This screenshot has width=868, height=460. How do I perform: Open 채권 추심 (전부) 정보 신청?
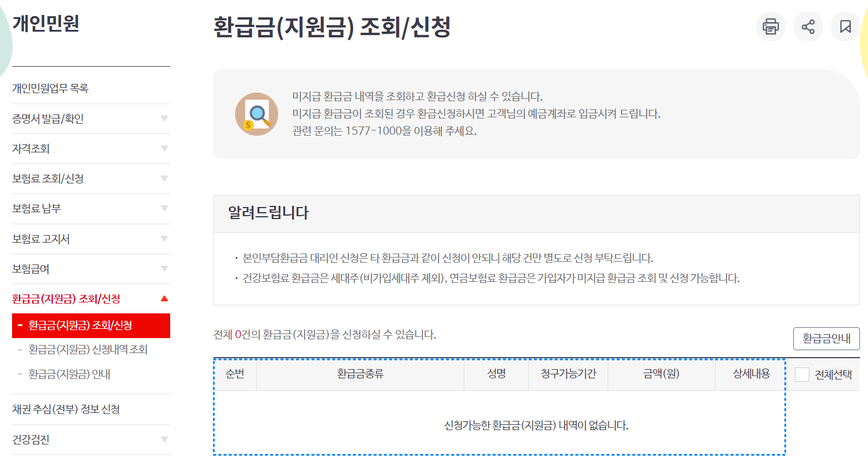coord(64,409)
